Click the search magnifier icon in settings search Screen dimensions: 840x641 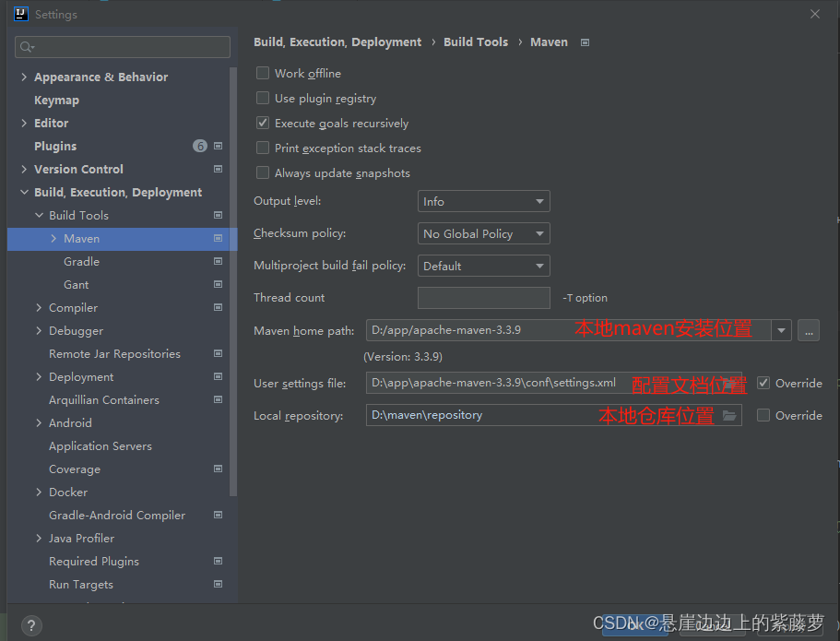coord(26,47)
